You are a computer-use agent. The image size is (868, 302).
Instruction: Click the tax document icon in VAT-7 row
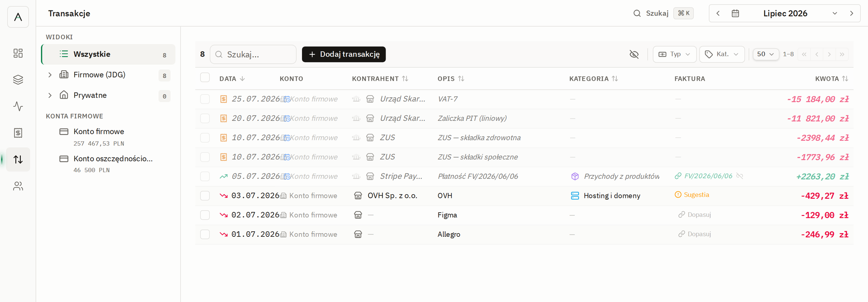[223, 99]
